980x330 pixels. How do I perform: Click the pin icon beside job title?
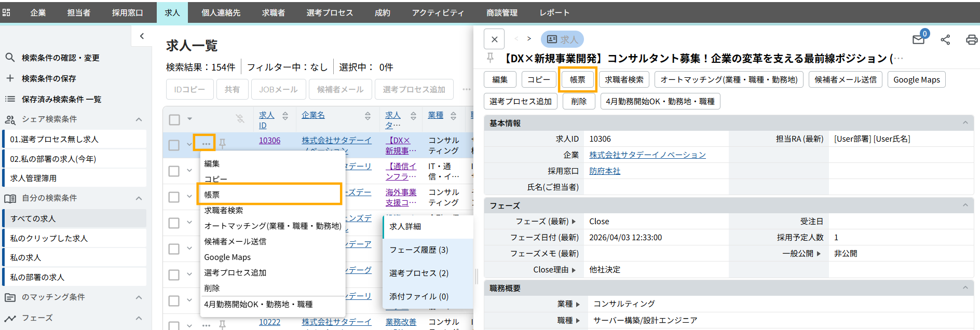(490, 58)
